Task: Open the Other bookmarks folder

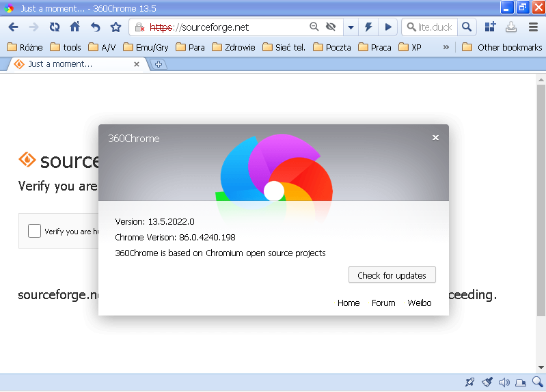Action: pos(502,47)
